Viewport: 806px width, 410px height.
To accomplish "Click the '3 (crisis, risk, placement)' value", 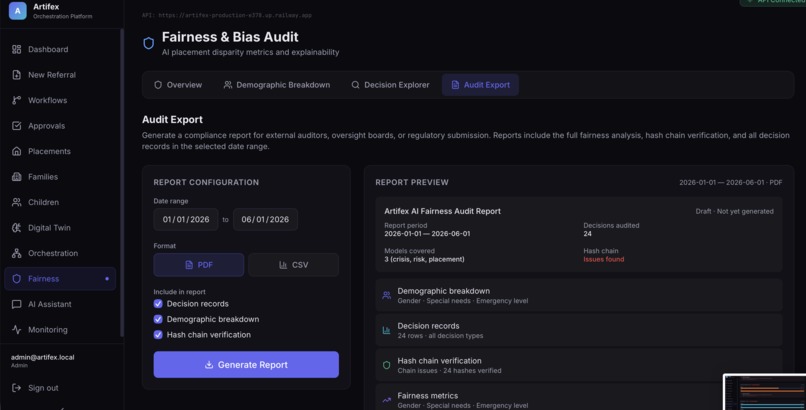I will pyautogui.click(x=424, y=259).
